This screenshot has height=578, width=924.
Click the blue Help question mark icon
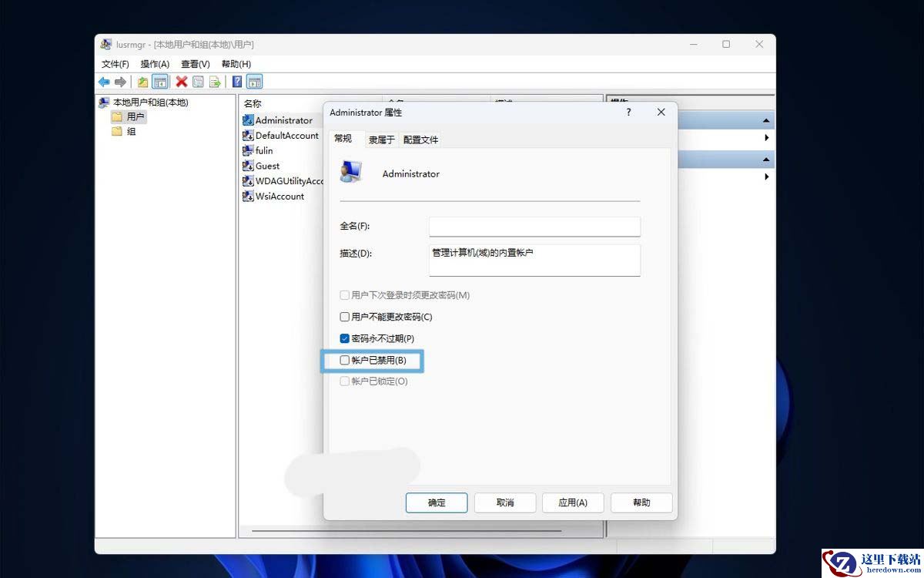237,82
